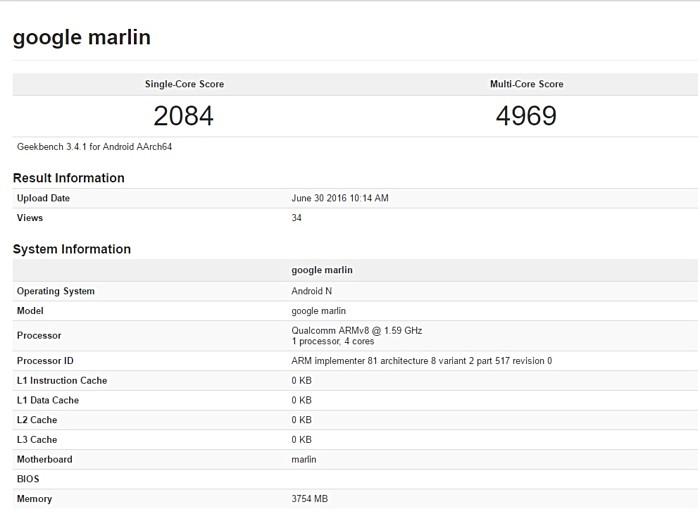Click the L1 Instruction Cache row label
Viewport: 700px width, 514px height.
point(62,380)
